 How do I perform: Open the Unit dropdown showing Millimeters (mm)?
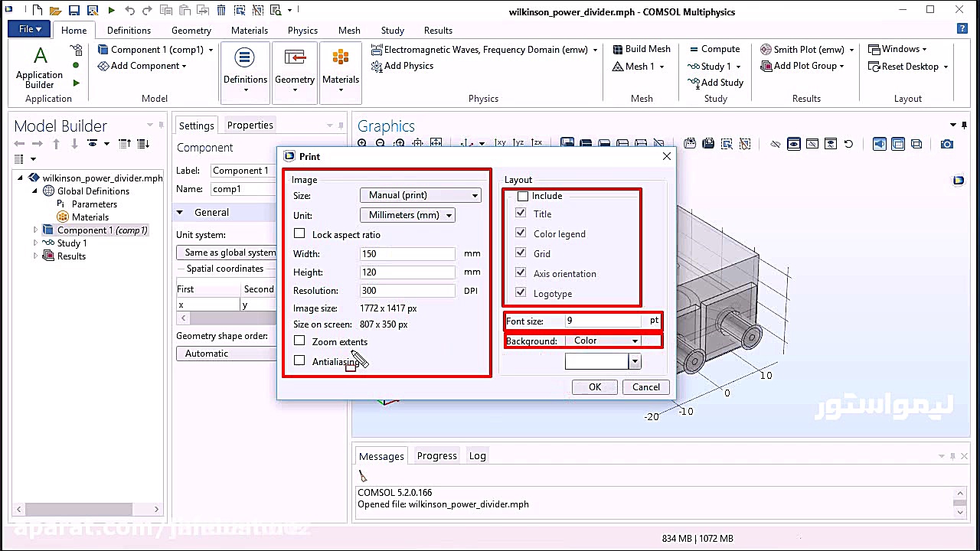[x=407, y=216]
